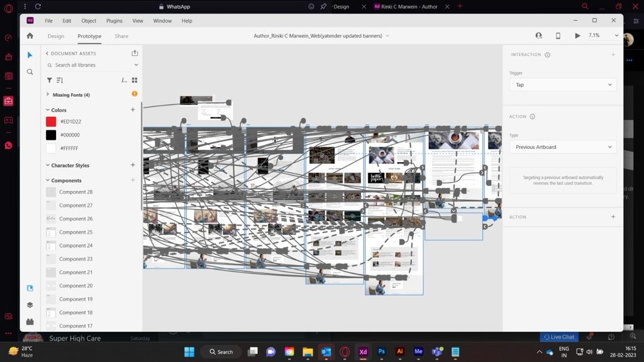Add a new character style

(x=133, y=165)
